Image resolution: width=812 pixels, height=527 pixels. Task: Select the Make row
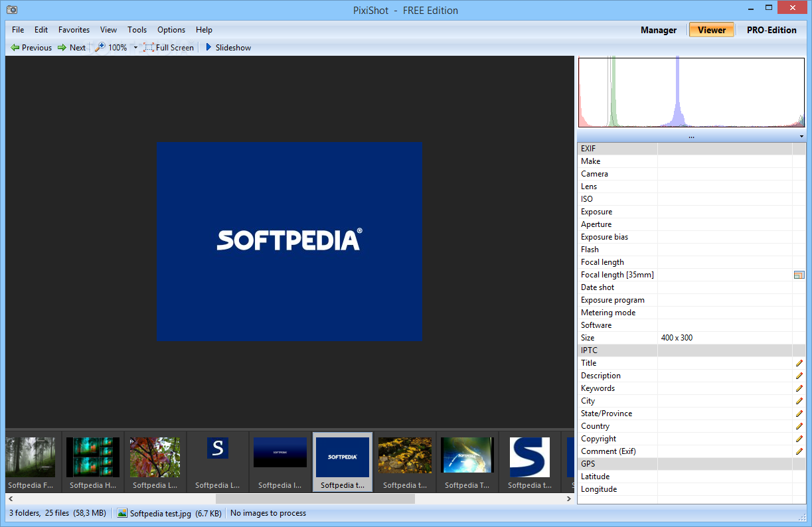(691, 161)
